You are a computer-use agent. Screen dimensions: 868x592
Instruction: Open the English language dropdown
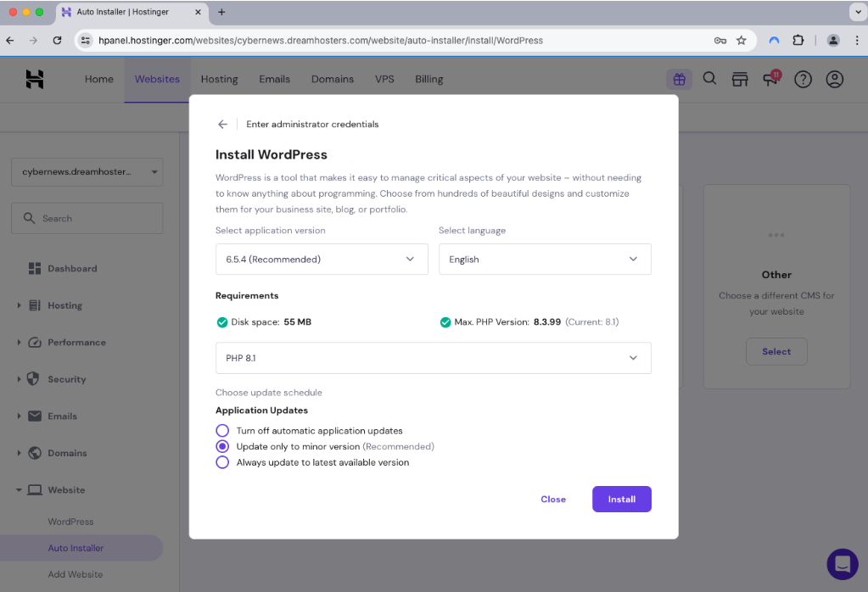pos(545,259)
